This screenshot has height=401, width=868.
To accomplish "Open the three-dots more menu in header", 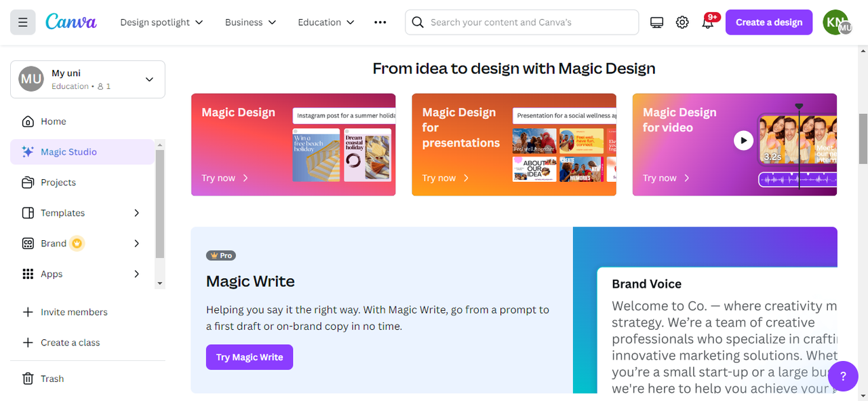I will (x=380, y=22).
